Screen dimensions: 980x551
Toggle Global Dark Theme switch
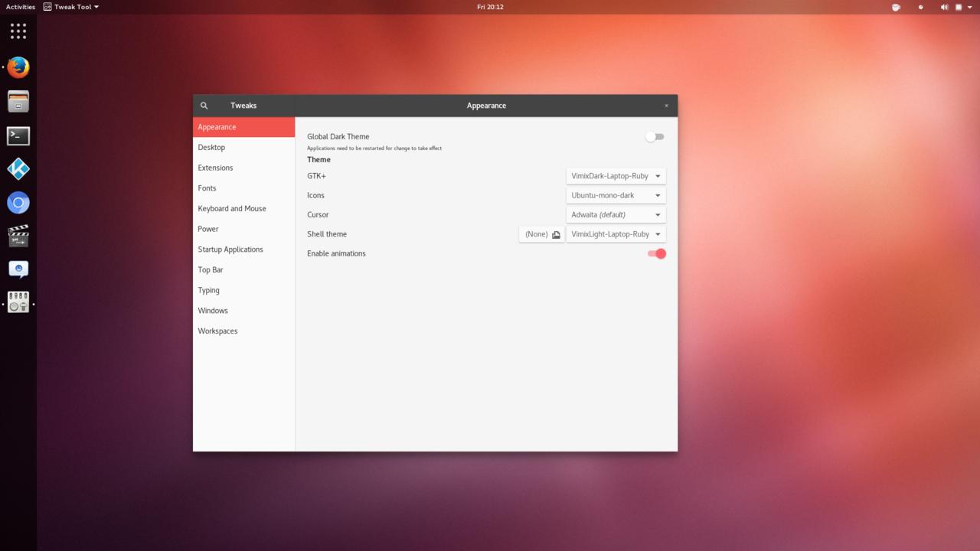click(655, 137)
